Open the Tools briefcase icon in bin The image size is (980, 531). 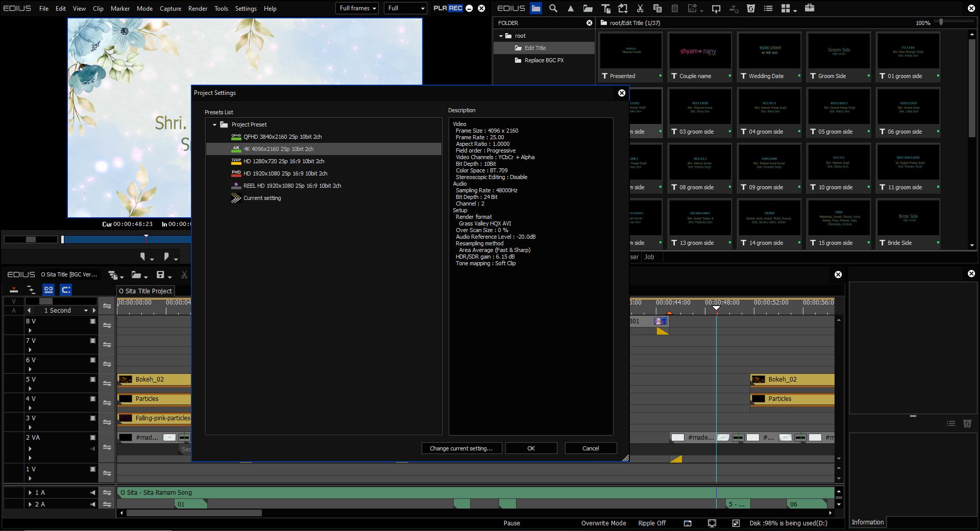click(x=810, y=8)
